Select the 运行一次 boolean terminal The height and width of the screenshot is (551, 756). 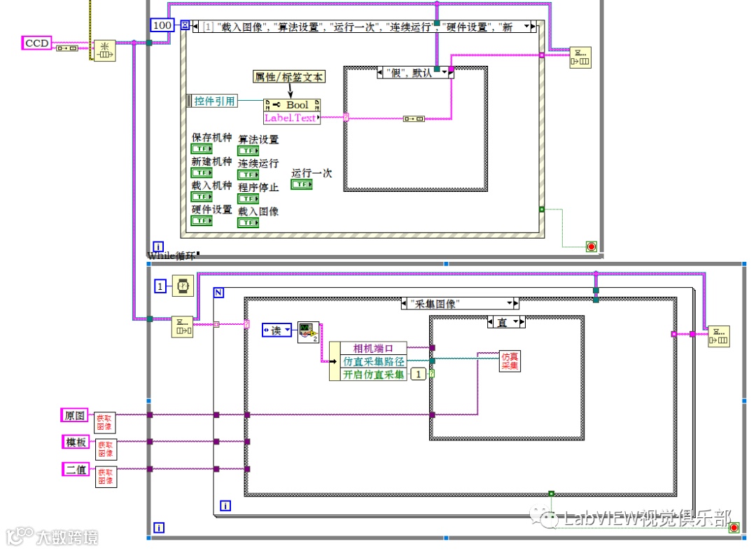[302, 184]
